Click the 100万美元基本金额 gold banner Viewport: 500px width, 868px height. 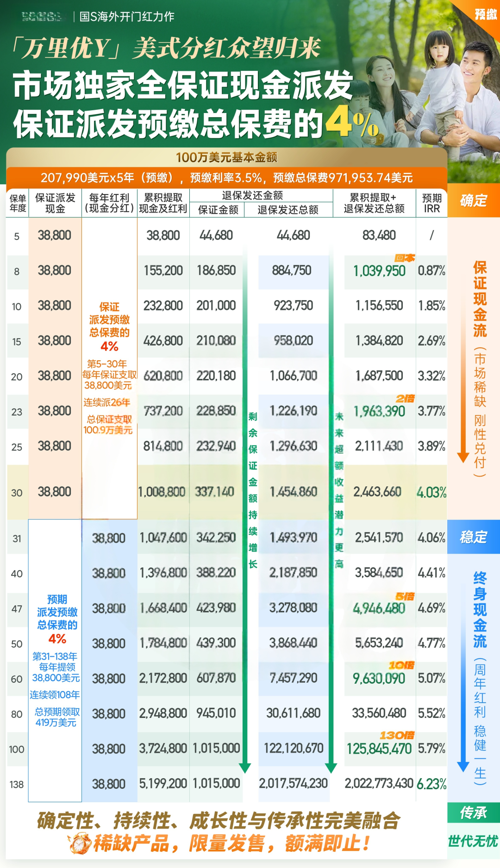(226, 157)
